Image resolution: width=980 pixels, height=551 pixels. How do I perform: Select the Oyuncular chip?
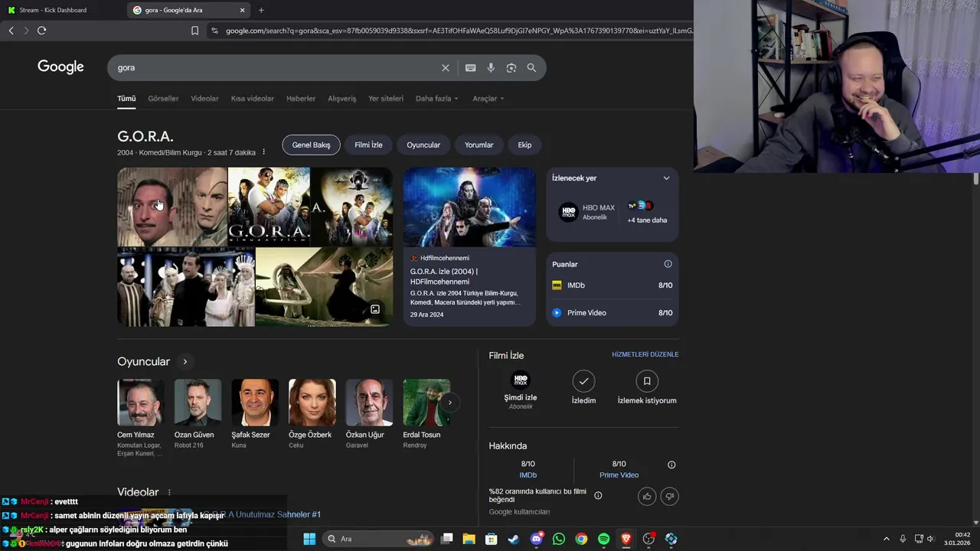coord(423,145)
